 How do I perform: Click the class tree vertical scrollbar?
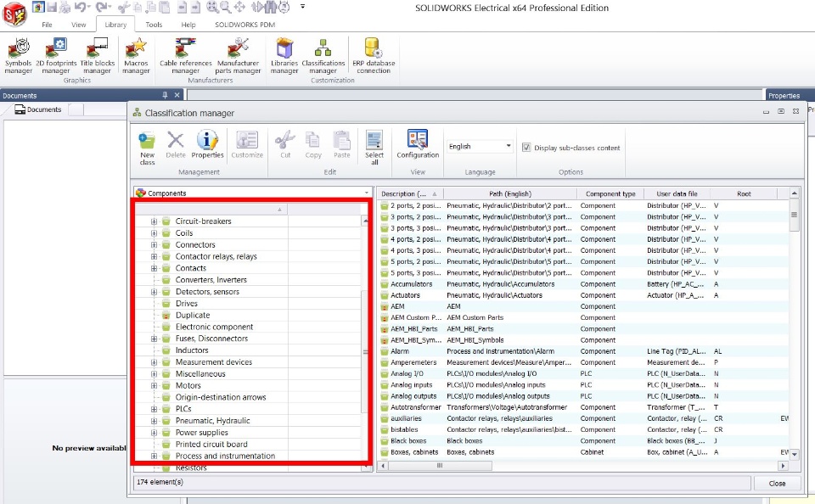click(x=365, y=350)
